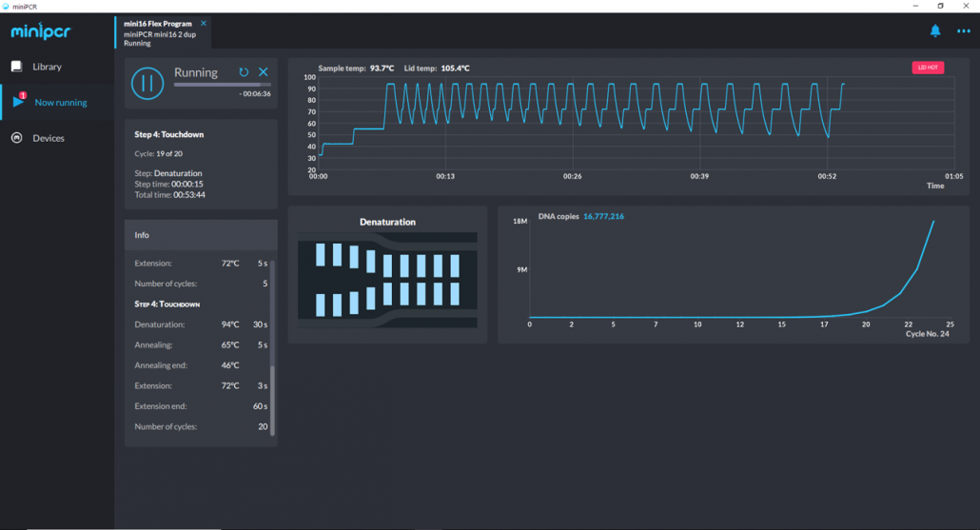Click Extension 72°C 5 s row
The height and width of the screenshot is (530, 980).
201,264
